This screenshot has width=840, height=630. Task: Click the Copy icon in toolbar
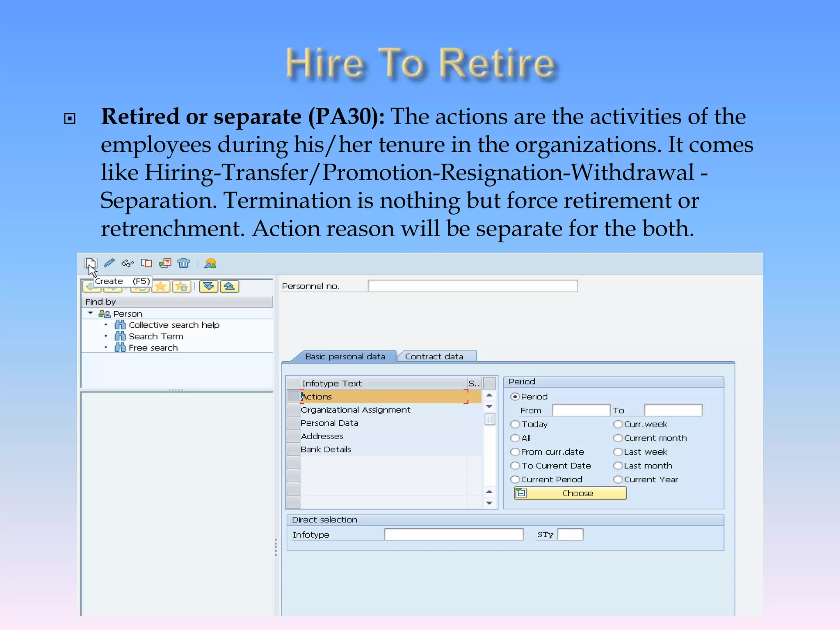pos(146,263)
